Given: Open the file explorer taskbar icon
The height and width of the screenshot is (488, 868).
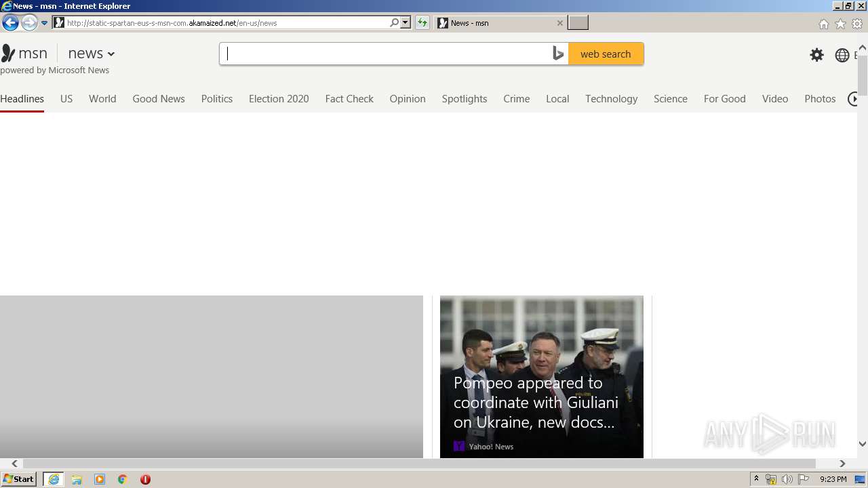Looking at the screenshot, I should point(77,479).
